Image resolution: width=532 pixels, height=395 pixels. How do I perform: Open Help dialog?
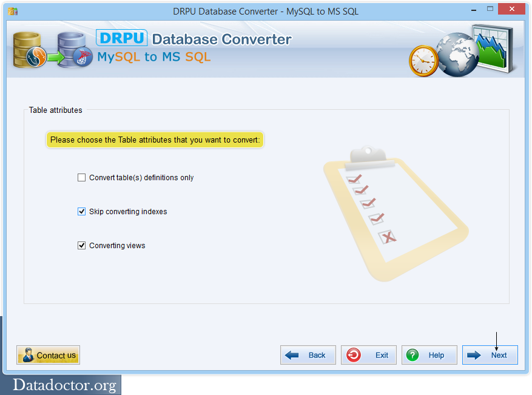pyautogui.click(x=429, y=355)
